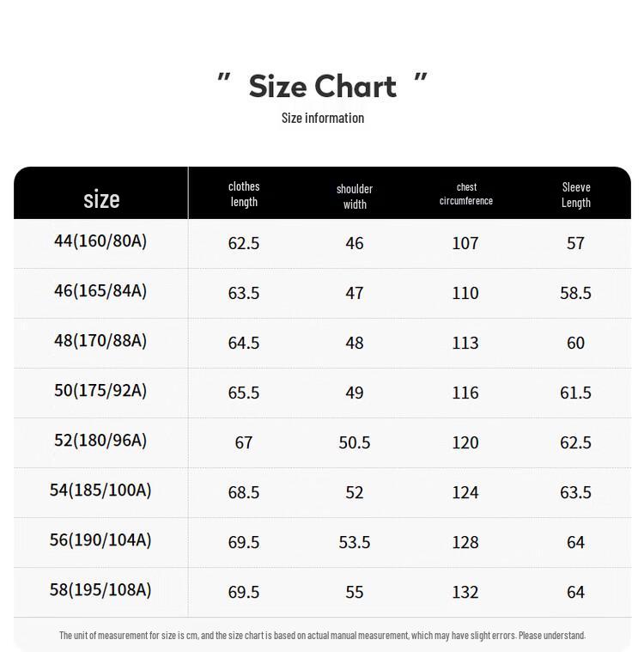Click the clothes length value 68.5
The width and height of the screenshot is (644, 652).
click(x=244, y=492)
